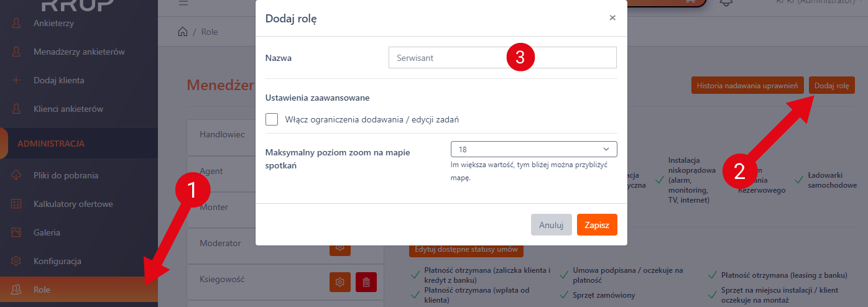This screenshot has width=868, height=307.
Task: Open settings gear for the Księgowość role
Action: 340,282
